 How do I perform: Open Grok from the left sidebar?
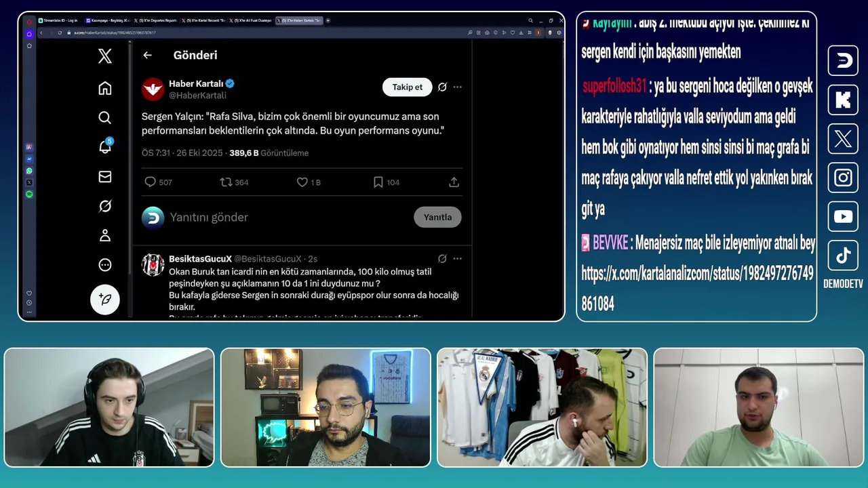click(104, 206)
